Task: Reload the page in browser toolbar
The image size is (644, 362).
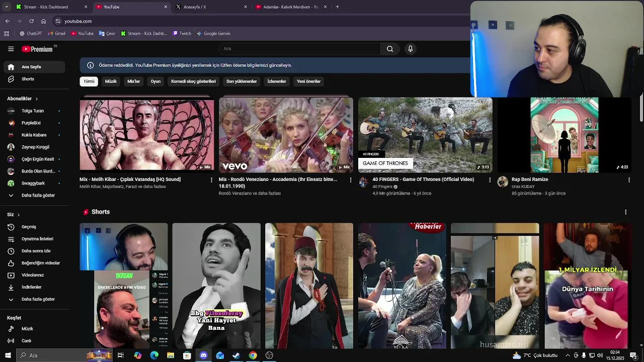Action: coord(31,21)
